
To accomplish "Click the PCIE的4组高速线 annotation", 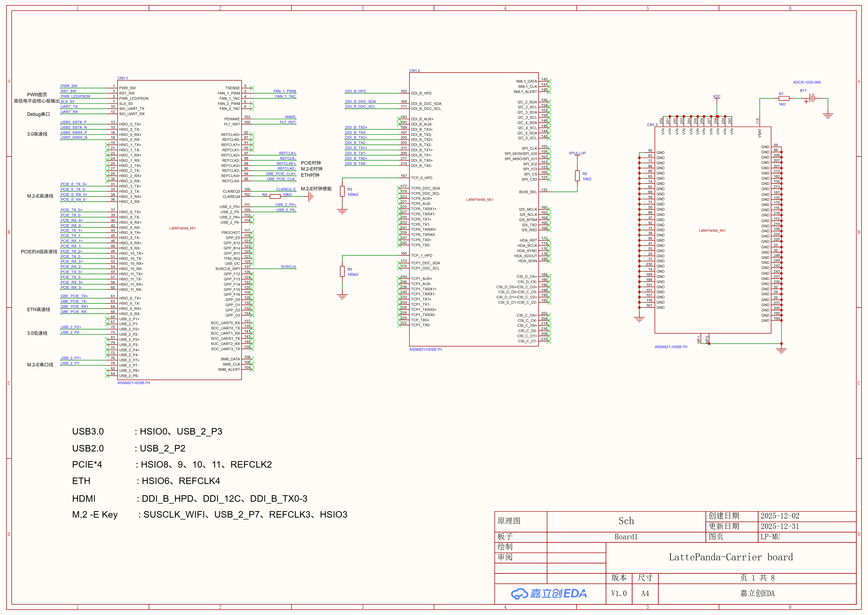I will 39,252.
